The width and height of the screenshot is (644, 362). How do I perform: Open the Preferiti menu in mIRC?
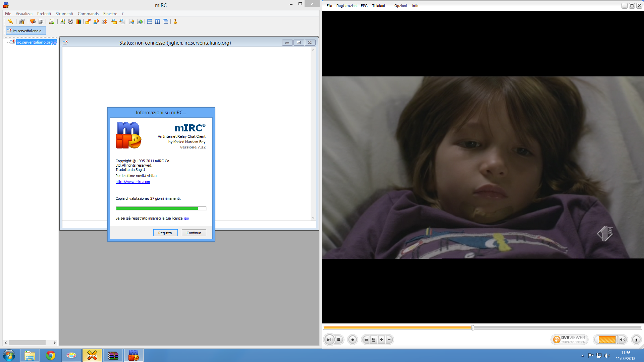[x=44, y=14]
